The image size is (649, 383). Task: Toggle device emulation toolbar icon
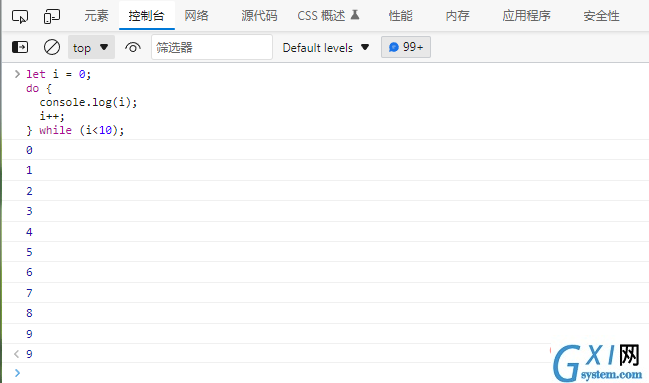52,17
